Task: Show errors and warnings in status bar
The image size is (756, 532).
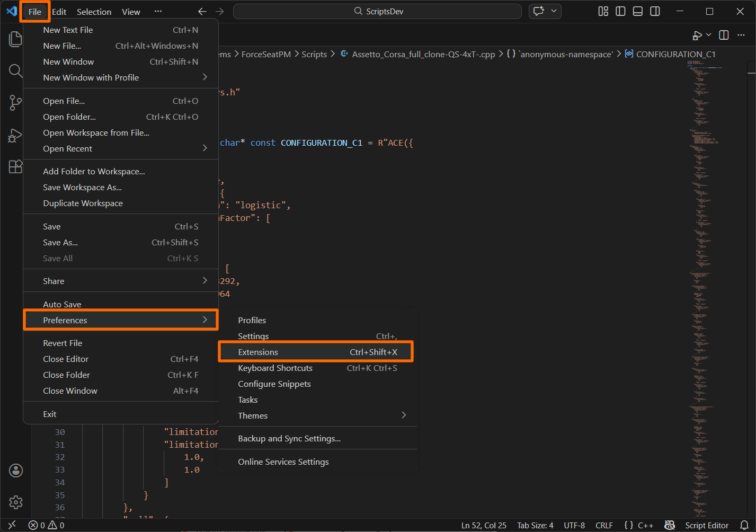Action: point(47,525)
